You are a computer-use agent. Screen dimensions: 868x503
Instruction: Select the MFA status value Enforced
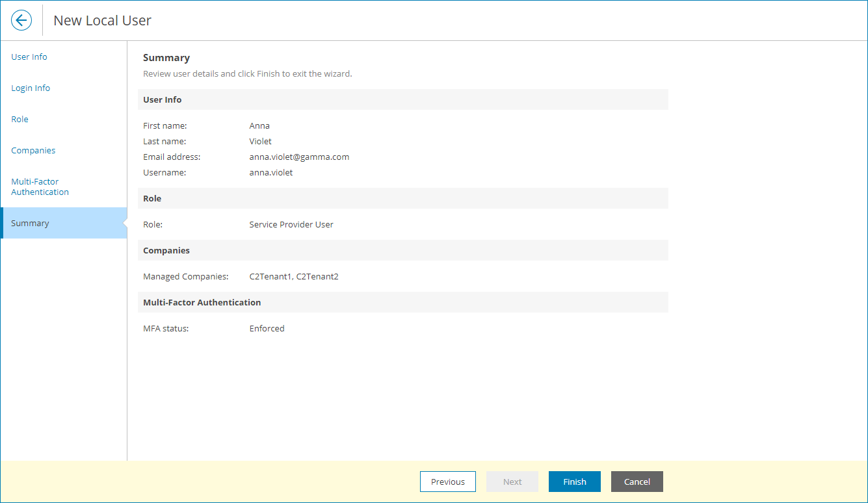click(267, 328)
